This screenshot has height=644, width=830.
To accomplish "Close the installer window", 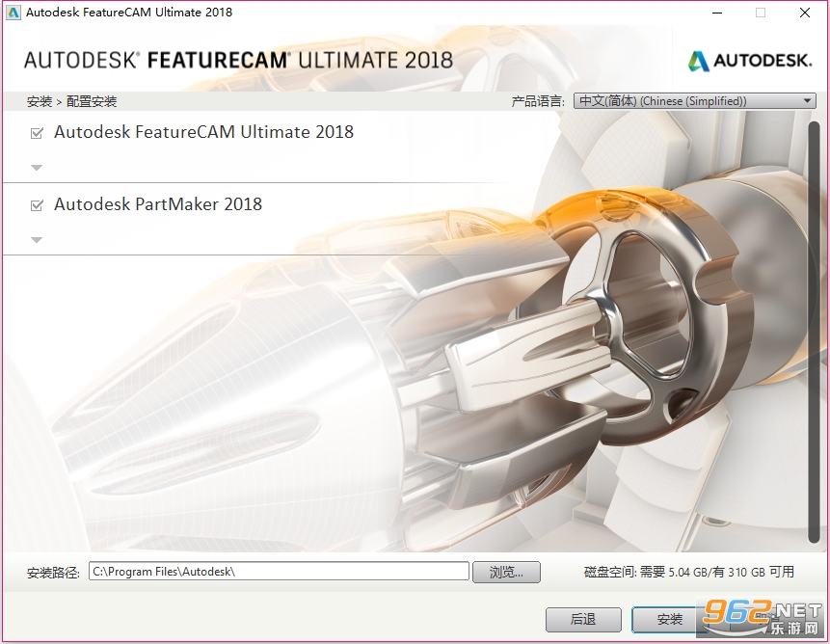I will point(805,13).
